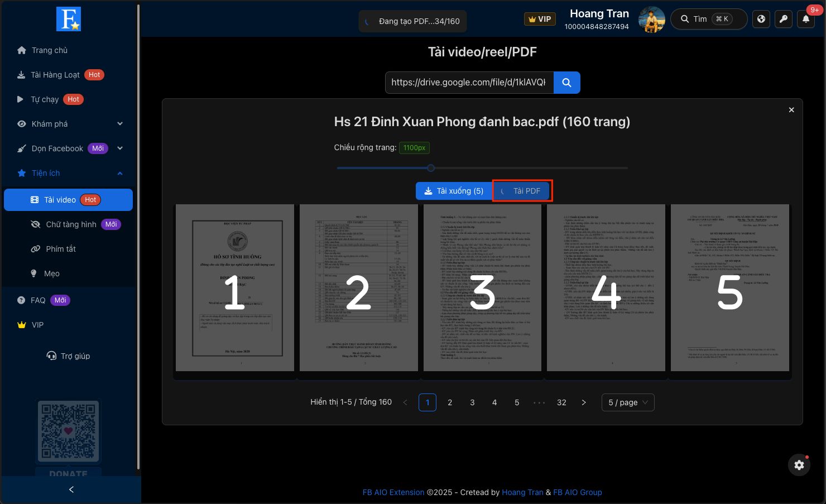Viewport: 826px width, 504px height.
Task: Open FAQ in sidebar
Action: (x=68, y=300)
